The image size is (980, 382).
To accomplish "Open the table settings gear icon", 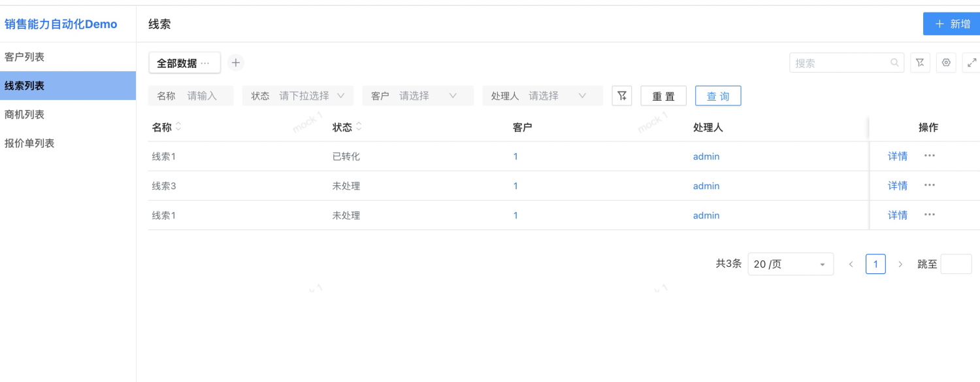I will click(x=946, y=63).
